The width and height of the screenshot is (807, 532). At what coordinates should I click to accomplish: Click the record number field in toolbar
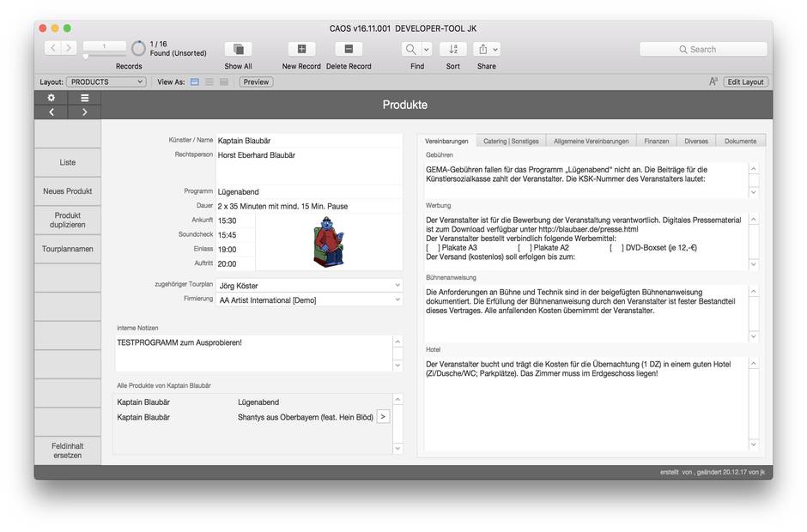[x=105, y=46]
